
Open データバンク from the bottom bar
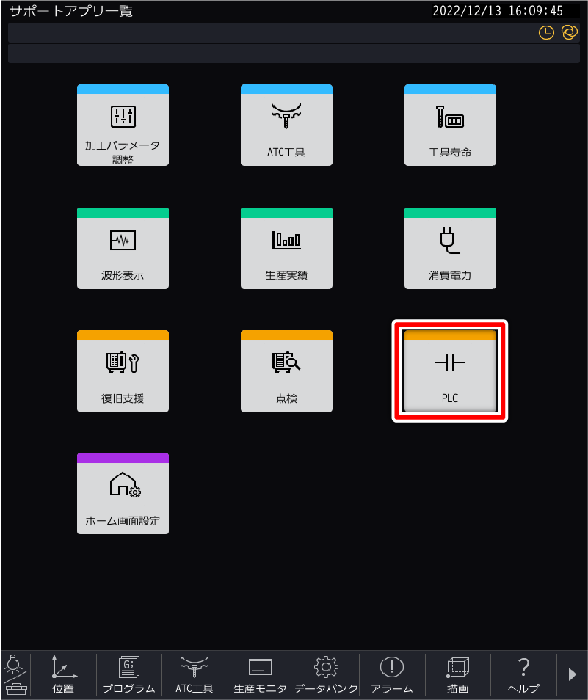(327, 674)
